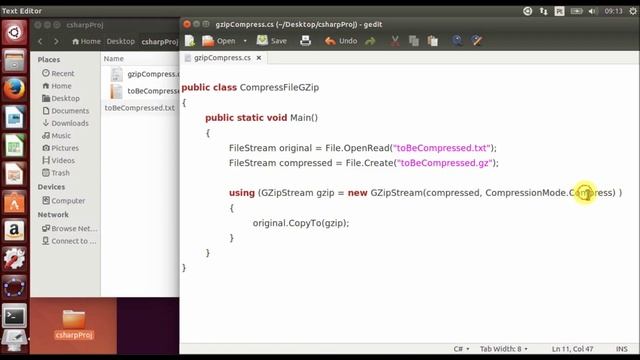Create a new document in gedit
Viewport: 640px width, 360px height.
point(190,40)
